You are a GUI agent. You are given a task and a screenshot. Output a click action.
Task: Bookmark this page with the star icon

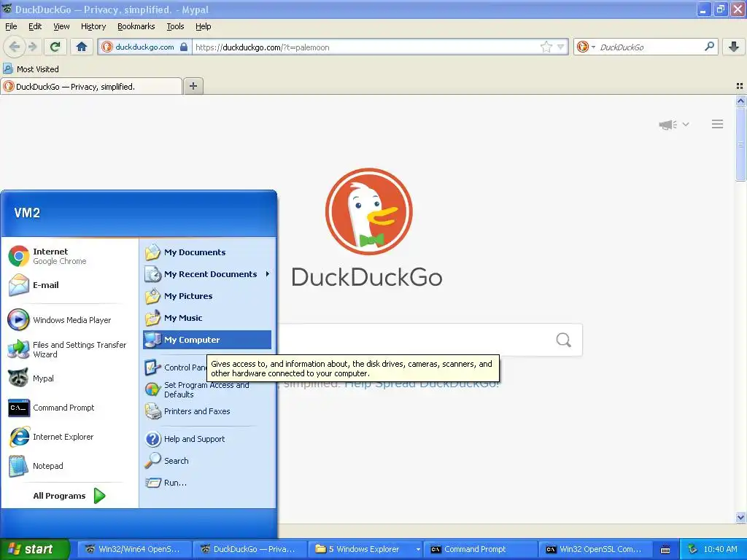pos(546,47)
